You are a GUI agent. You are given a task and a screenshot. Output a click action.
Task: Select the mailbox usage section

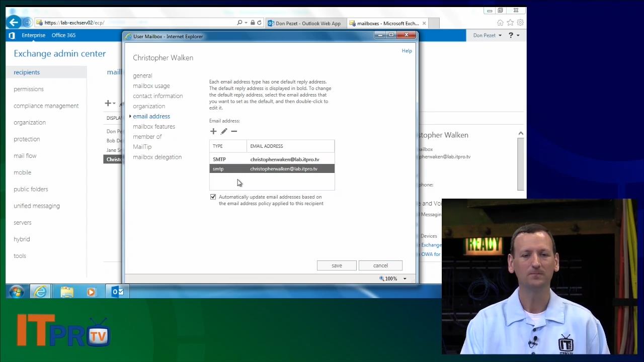[151, 86]
